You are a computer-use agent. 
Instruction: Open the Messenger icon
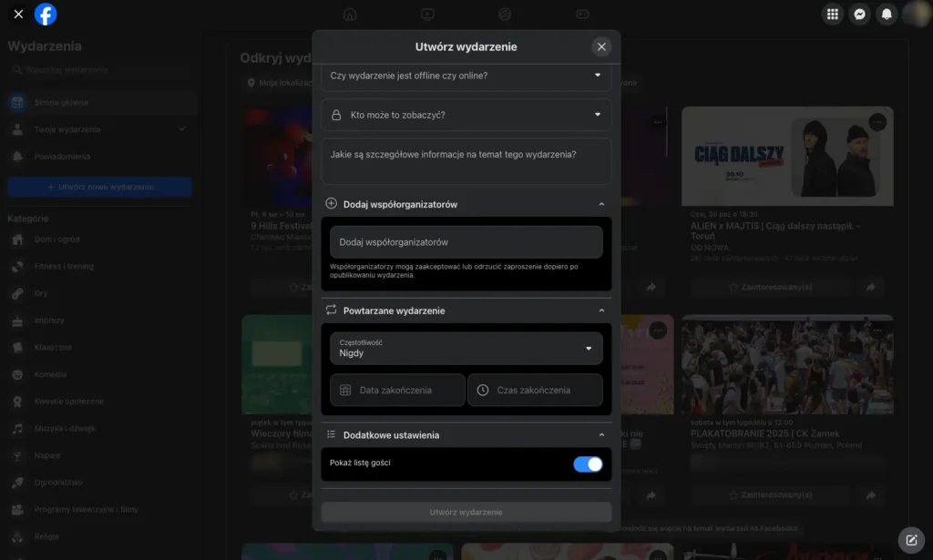858,15
